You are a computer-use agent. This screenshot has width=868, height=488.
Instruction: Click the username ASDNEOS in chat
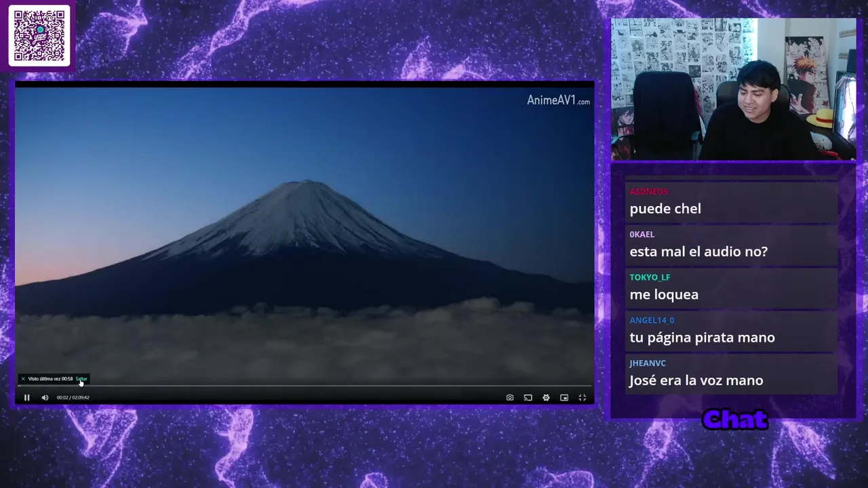click(649, 192)
